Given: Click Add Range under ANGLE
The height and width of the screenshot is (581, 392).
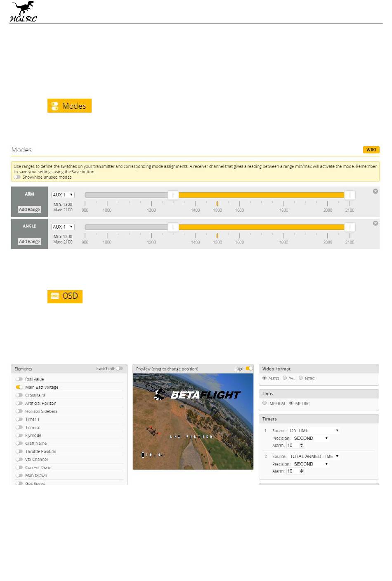Looking at the screenshot, I should point(29,242).
